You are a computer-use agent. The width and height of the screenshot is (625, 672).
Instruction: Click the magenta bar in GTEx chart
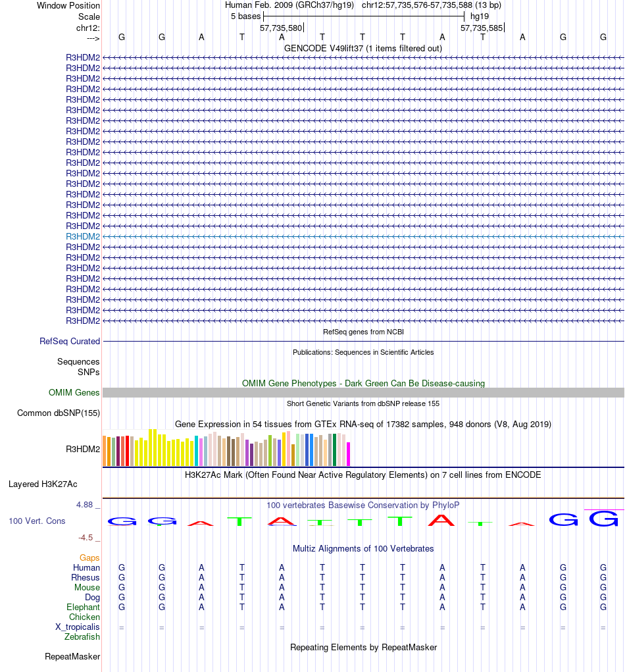pos(348,454)
